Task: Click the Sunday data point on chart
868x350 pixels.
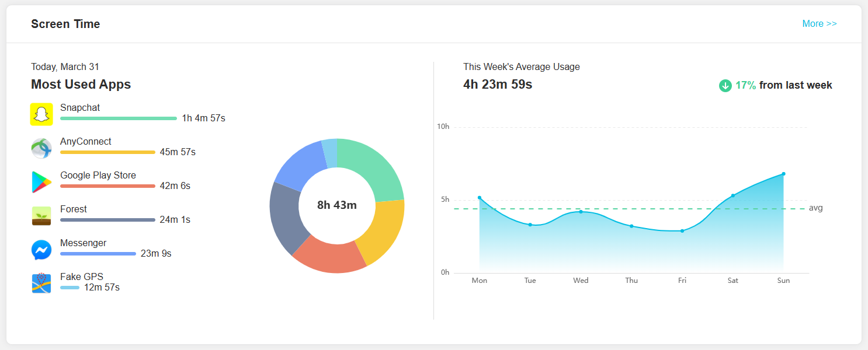Action: tap(783, 174)
